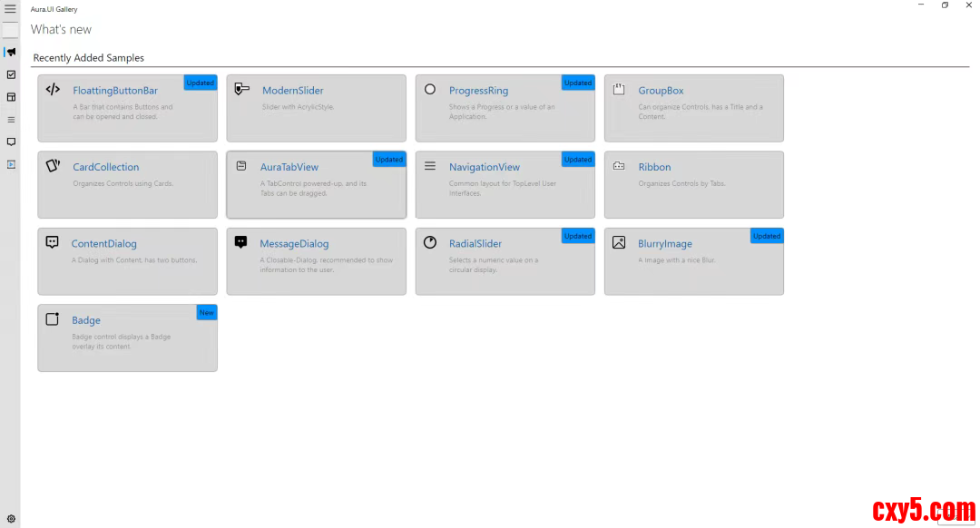Click the CardCollection cards icon
The width and height of the screenshot is (980, 528).
(x=54, y=166)
